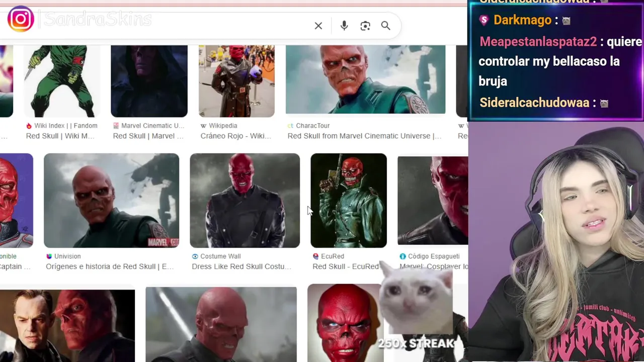Open the Marvel Cinematic Universe hooded Red Skull image
The height and width of the screenshot is (362, 644).
tap(149, 81)
